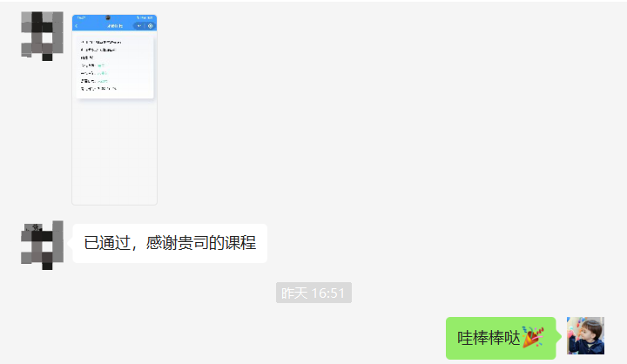Open the child photo avatar on the right
The width and height of the screenshot is (627, 364).
pos(585,335)
